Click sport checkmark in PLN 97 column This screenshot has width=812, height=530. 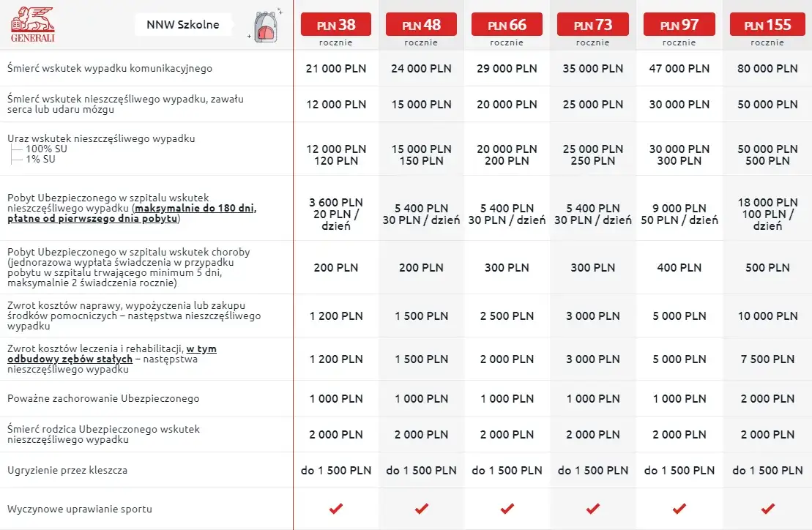click(x=679, y=509)
